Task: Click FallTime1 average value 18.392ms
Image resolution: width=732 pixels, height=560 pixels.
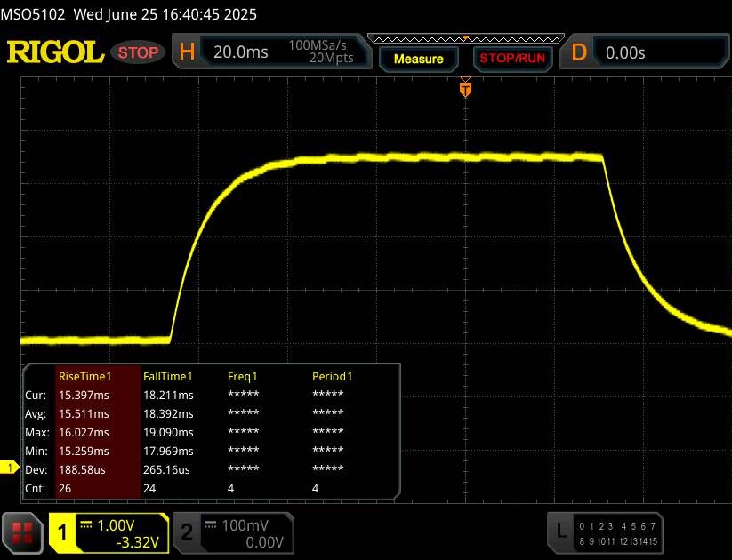Action: tap(168, 413)
